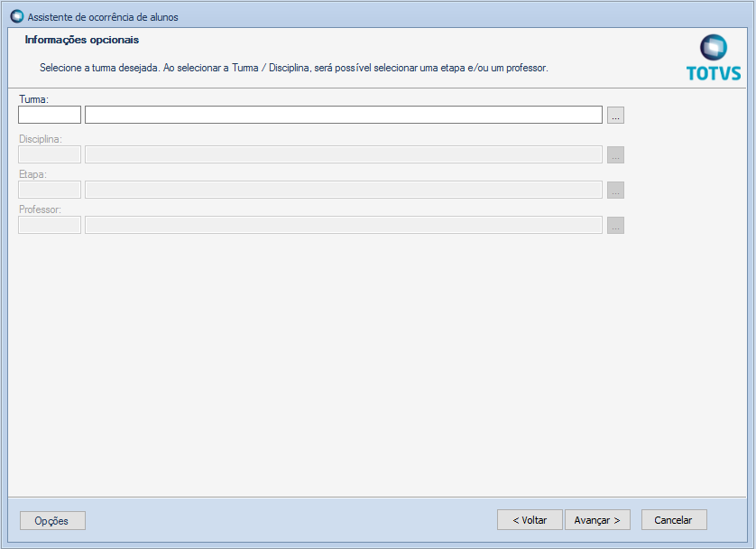The width and height of the screenshot is (756, 549).
Task: Open the Turma lookup ellipsis button
Action: pyautogui.click(x=615, y=115)
